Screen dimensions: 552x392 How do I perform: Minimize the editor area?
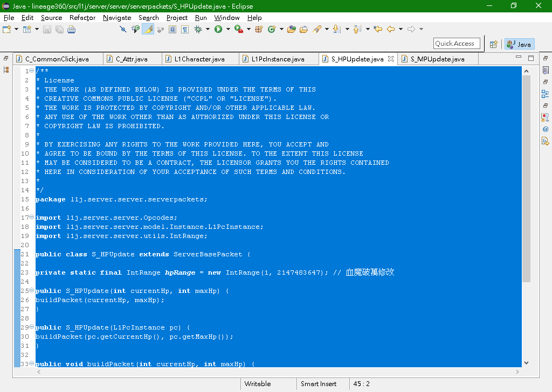point(519,57)
